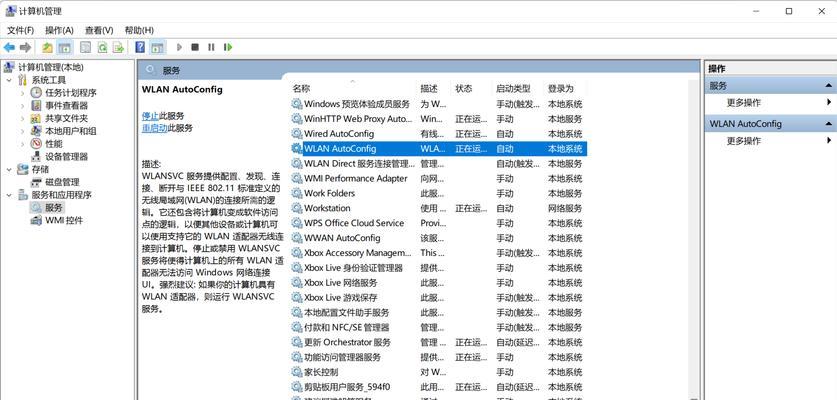Click the Stop service square icon
The image size is (837, 400).
click(195, 48)
